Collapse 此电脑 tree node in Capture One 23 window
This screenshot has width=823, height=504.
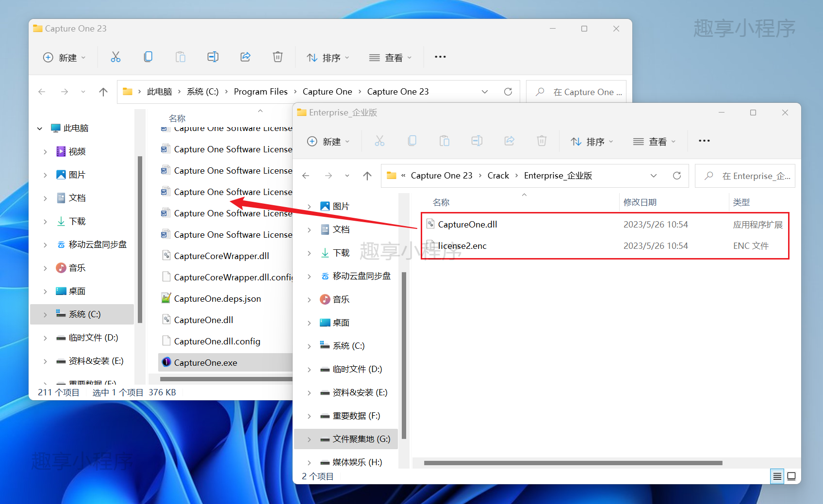coord(40,129)
